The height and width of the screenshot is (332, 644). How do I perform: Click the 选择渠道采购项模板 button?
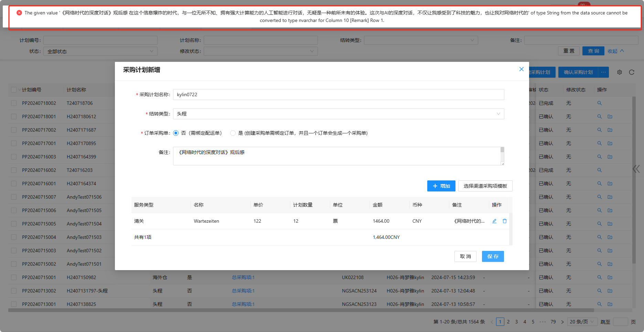485,186
